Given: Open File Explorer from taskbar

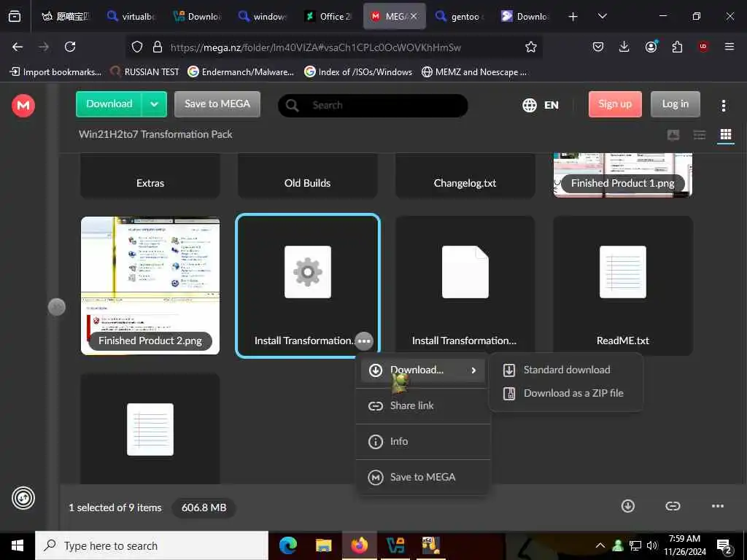Looking at the screenshot, I should tap(323, 545).
